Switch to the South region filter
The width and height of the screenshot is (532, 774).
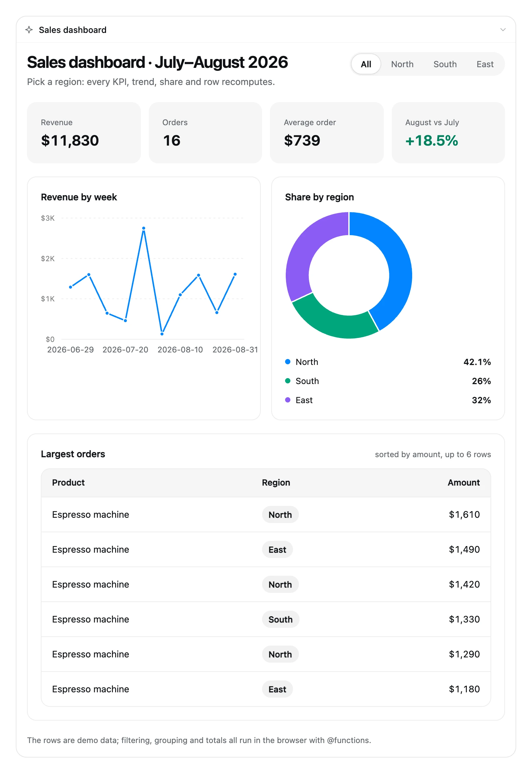[445, 64]
